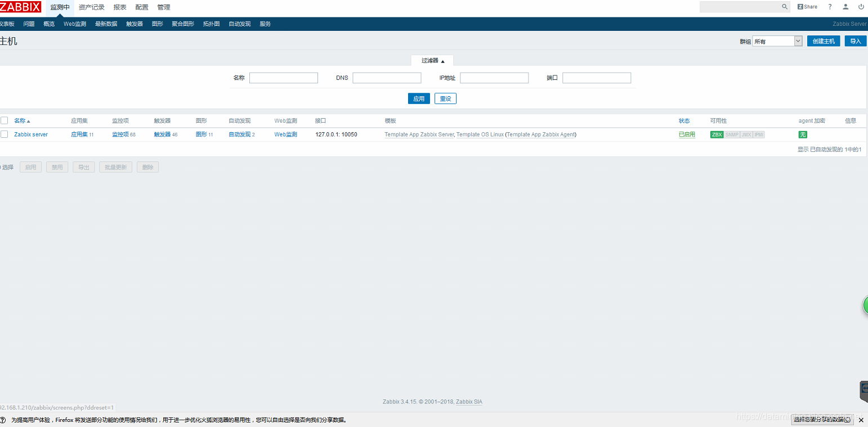The height and width of the screenshot is (427, 868).
Task: Open the 资产记录 top menu
Action: (91, 7)
